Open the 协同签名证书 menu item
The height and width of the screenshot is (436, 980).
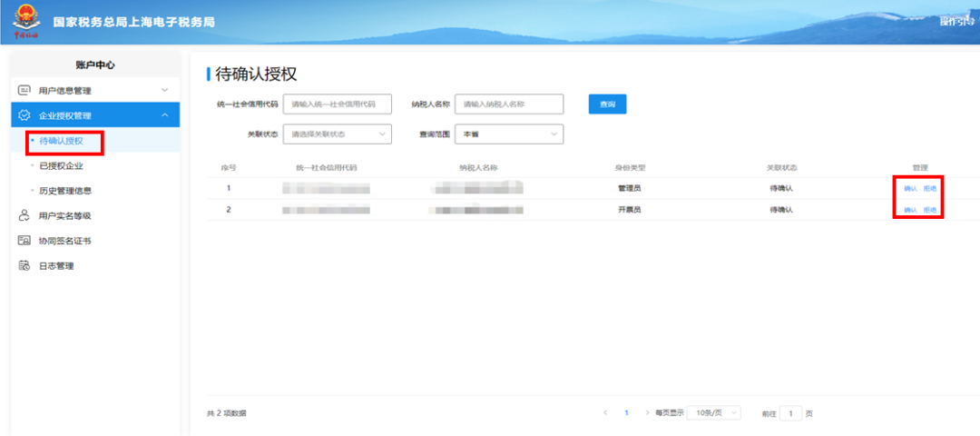click(65, 241)
